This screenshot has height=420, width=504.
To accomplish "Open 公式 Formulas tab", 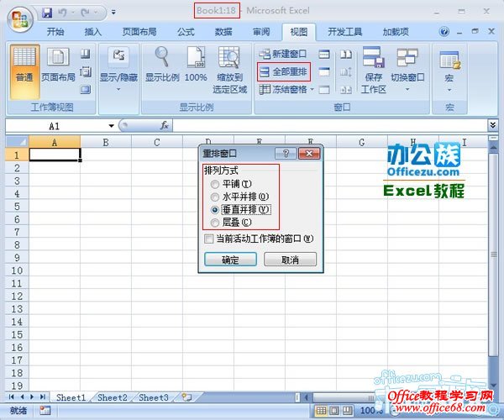I will pyautogui.click(x=186, y=32).
